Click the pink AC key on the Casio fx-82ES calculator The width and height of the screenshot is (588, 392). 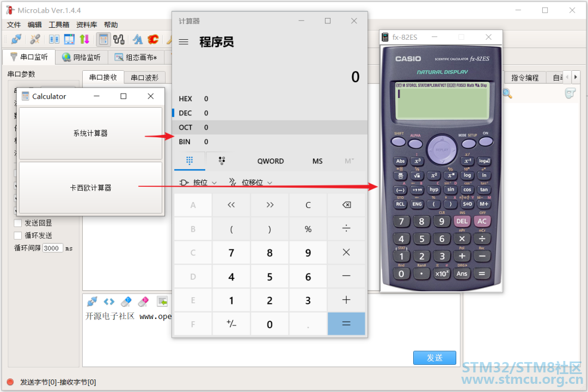[x=482, y=222]
